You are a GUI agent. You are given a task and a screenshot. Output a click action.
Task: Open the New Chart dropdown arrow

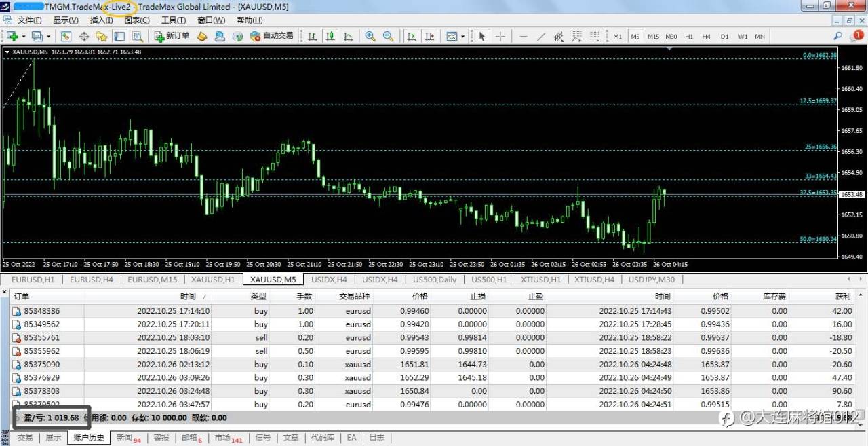23,36
